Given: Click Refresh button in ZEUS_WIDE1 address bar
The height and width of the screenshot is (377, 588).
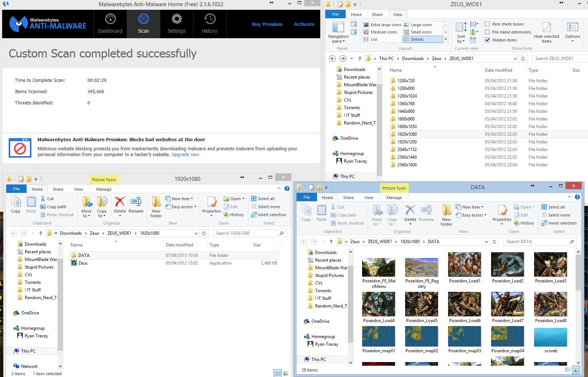Looking at the screenshot, I should tap(523, 59).
